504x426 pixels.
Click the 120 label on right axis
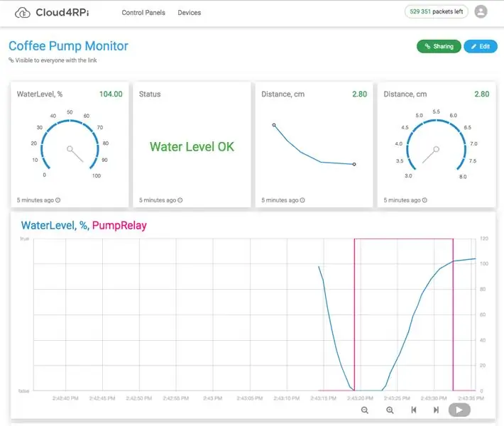tap(483, 239)
